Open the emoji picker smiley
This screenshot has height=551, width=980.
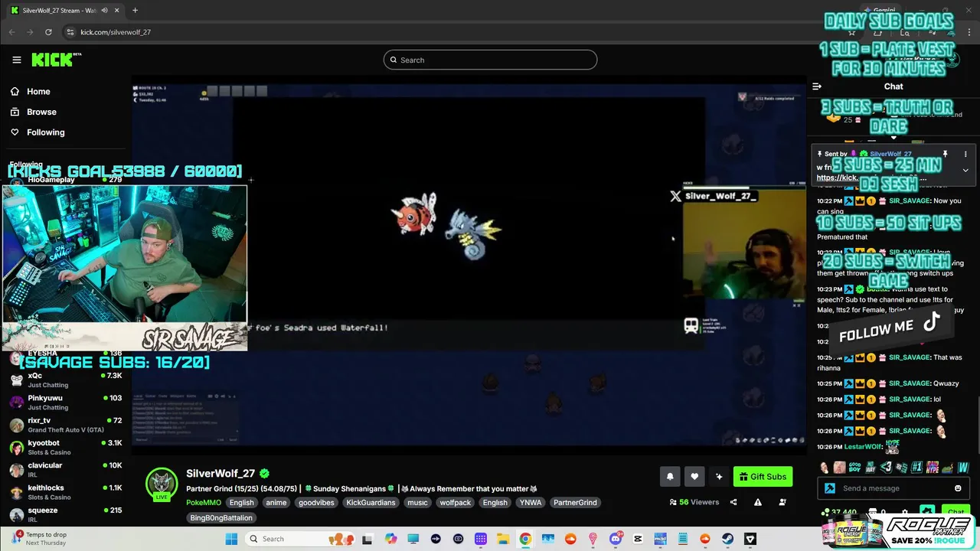(x=958, y=488)
